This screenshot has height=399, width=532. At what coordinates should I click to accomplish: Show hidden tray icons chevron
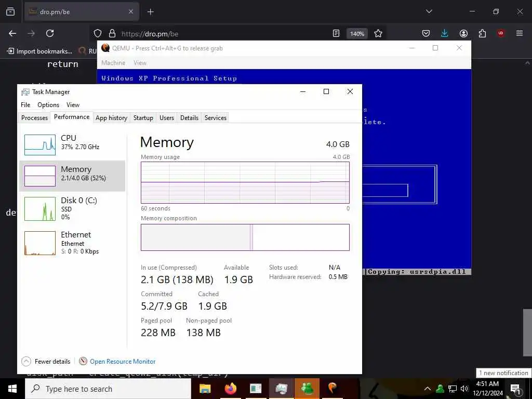tap(428, 389)
